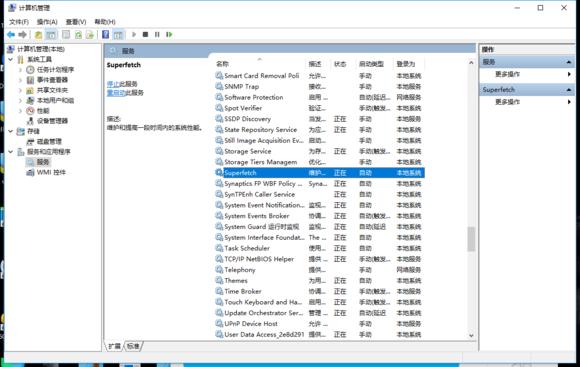
Task: Select the UPnP Device Host service
Action: 319,324
